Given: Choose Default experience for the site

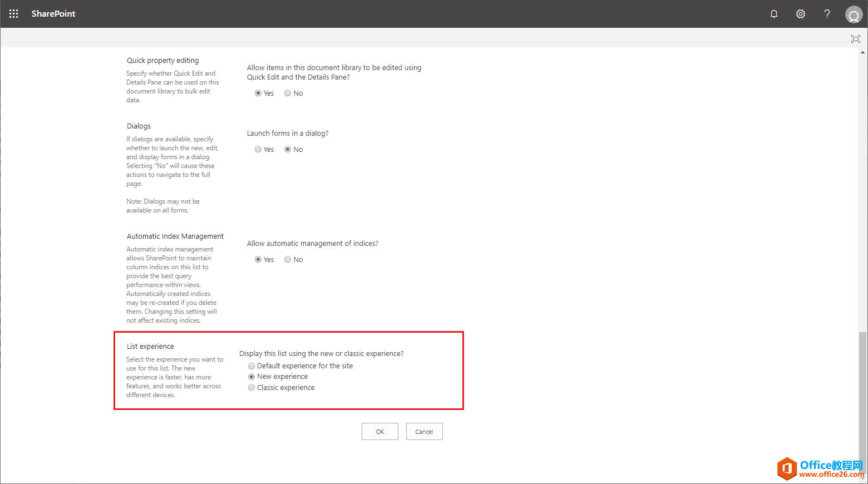Looking at the screenshot, I should point(251,366).
